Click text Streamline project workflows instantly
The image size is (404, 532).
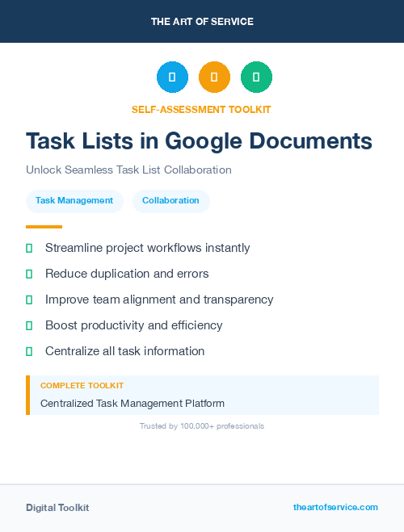[x=147, y=248]
